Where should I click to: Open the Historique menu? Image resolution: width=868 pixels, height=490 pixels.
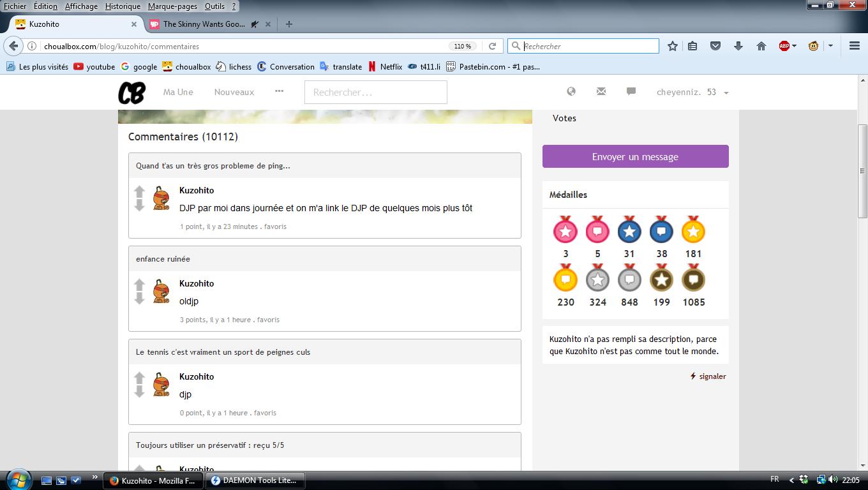pyautogui.click(x=123, y=6)
